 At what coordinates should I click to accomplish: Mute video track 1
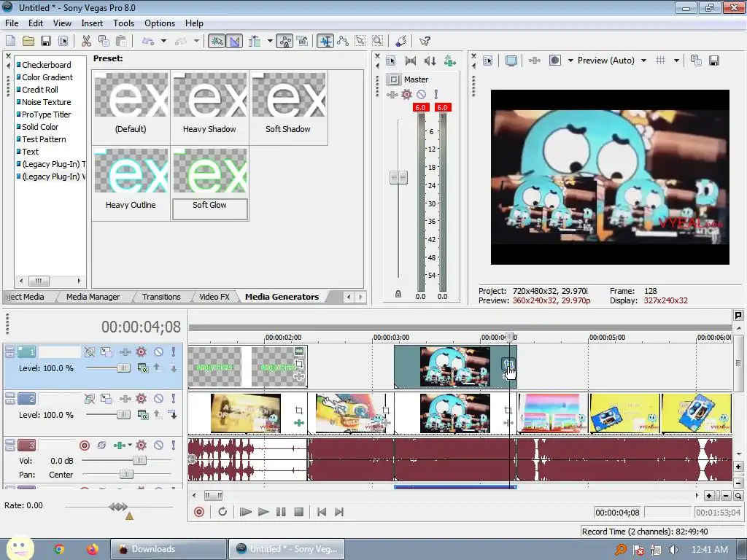(x=158, y=352)
